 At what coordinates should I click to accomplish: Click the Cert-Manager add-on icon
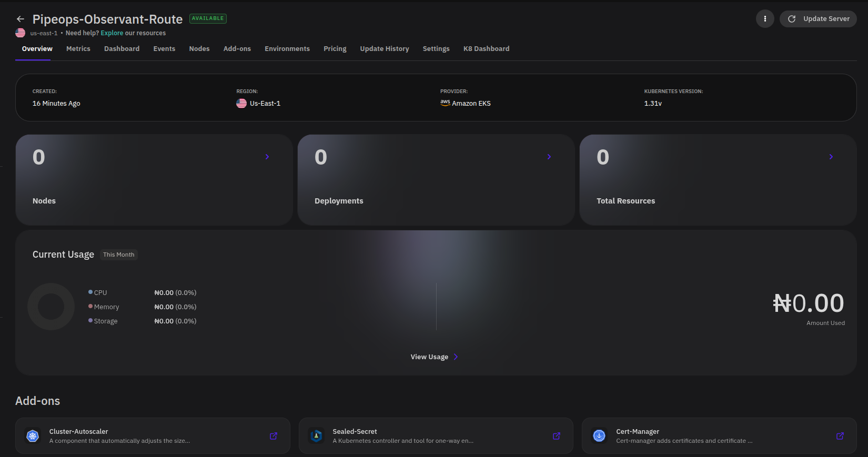(599, 436)
